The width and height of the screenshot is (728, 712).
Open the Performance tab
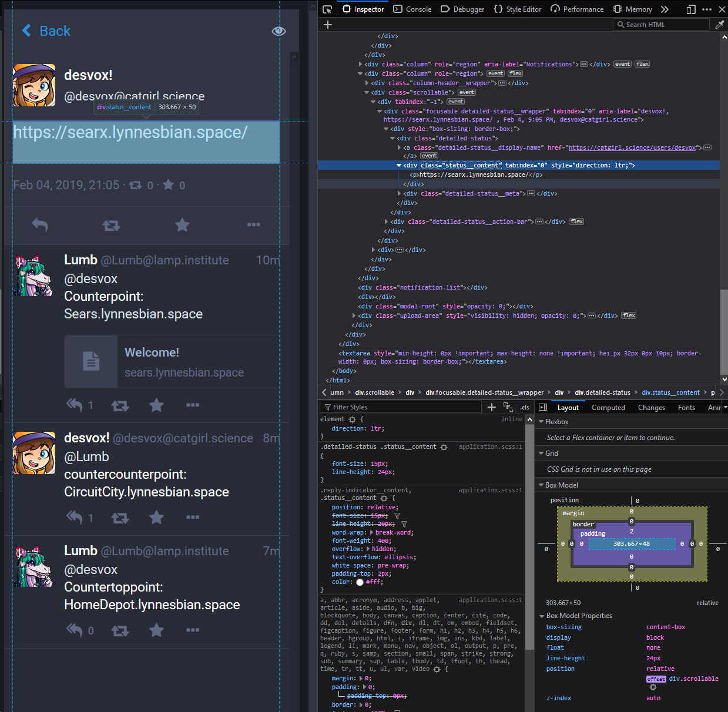tap(577, 9)
